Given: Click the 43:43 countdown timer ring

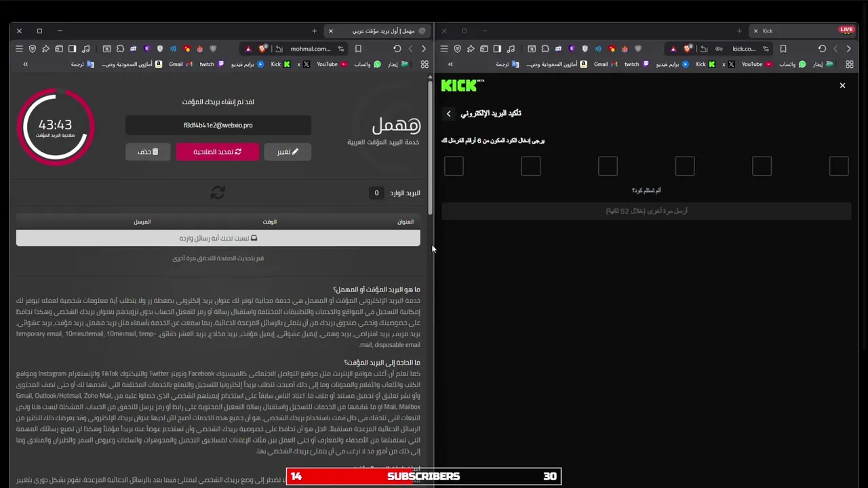Looking at the screenshot, I should [56, 127].
